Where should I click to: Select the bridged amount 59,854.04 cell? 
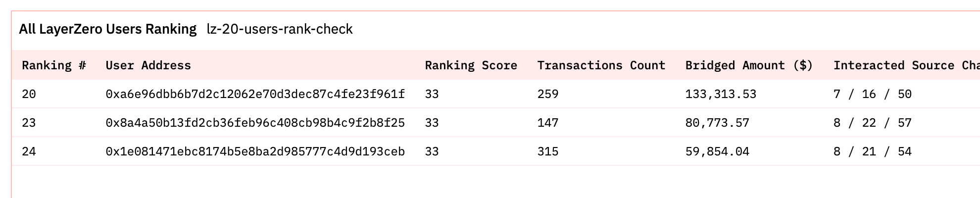tap(717, 151)
